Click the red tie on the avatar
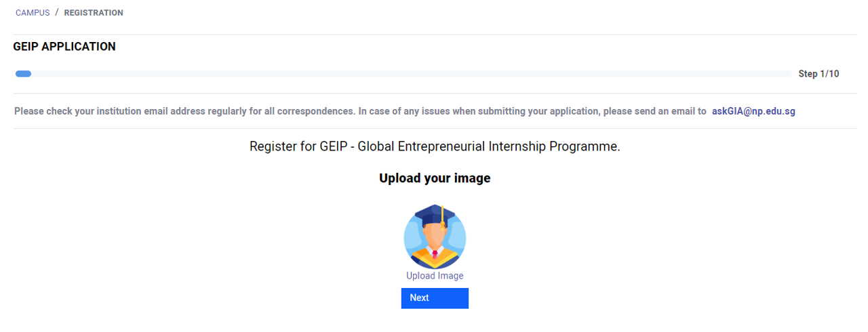 coord(435,255)
